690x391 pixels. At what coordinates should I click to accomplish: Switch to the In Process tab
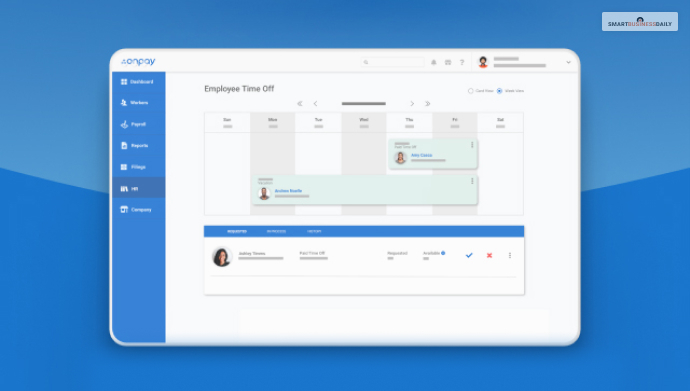click(276, 231)
